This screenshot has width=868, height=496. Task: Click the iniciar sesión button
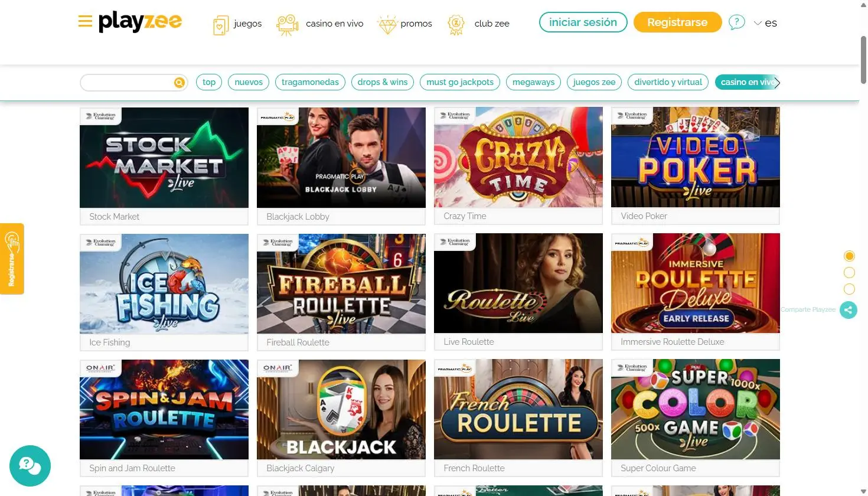click(x=583, y=22)
